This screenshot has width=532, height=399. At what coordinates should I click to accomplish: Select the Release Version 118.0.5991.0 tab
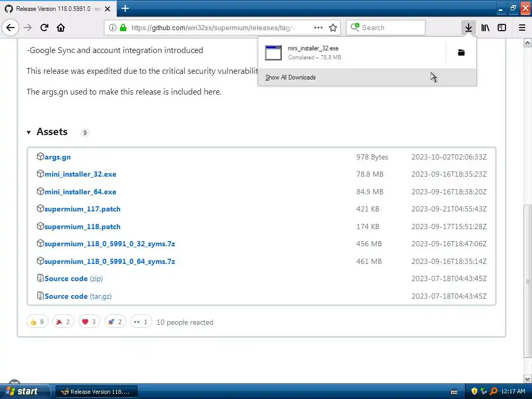(58, 9)
